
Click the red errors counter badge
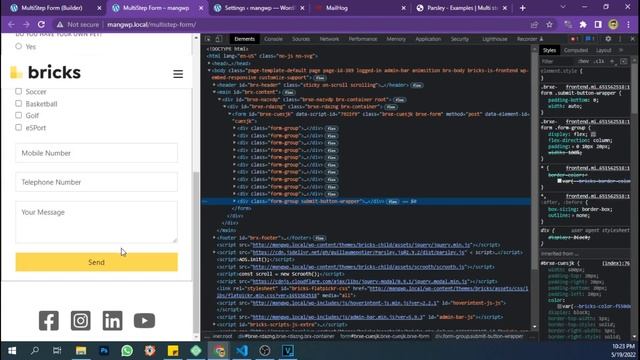click(574, 39)
